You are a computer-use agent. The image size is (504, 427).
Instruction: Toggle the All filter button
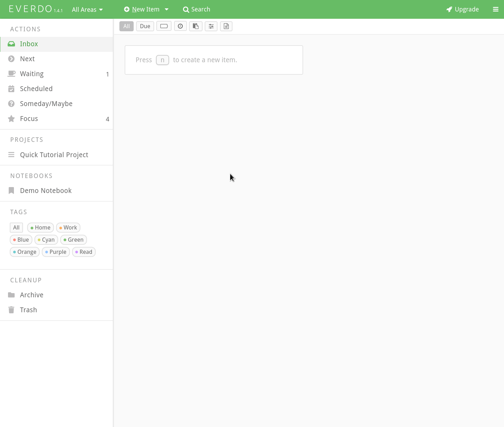[x=126, y=26]
